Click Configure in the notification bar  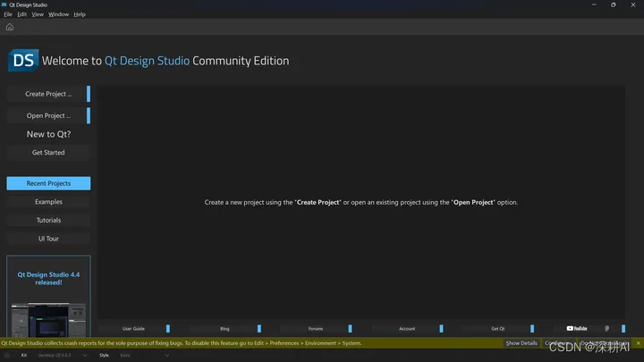click(x=558, y=343)
